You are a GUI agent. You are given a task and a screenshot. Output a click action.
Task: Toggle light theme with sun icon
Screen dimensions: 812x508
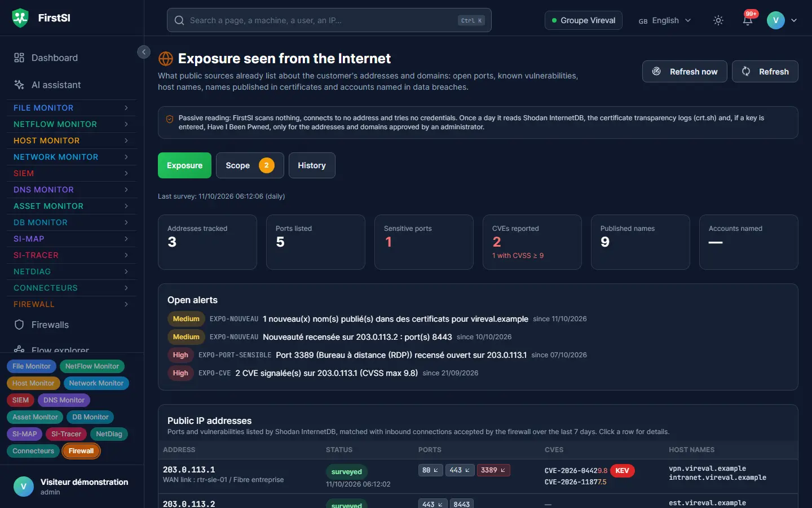[718, 20]
